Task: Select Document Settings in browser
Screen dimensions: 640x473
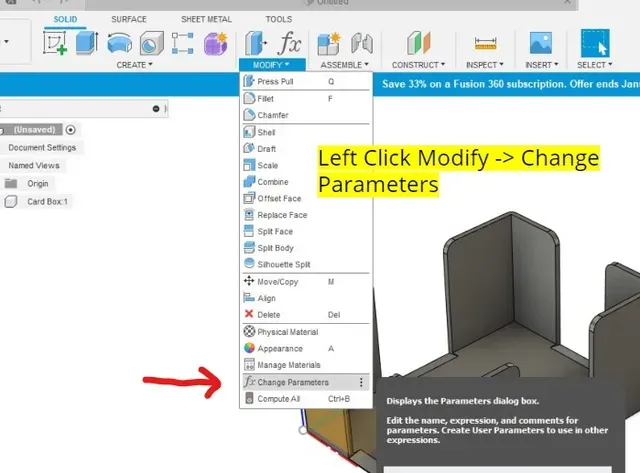Action: pyautogui.click(x=42, y=147)
